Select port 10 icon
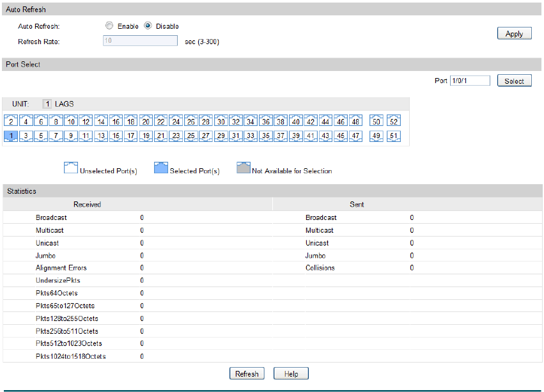The image size is (544, 392). point(71,120)
